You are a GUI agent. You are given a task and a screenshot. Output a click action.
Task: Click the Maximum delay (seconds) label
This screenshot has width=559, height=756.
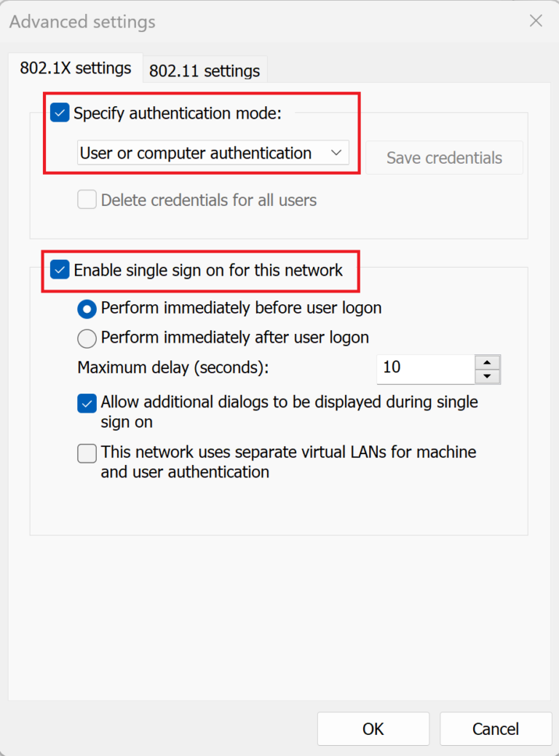173,367
